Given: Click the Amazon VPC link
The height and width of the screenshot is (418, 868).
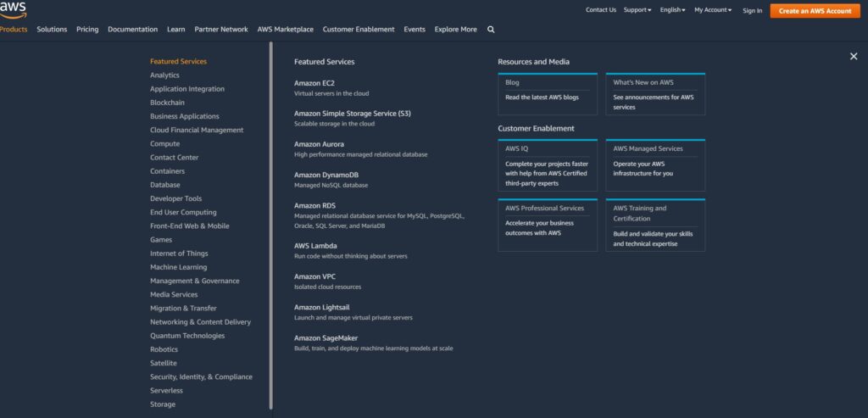Looking at the screenshot, I should [314, 276].
